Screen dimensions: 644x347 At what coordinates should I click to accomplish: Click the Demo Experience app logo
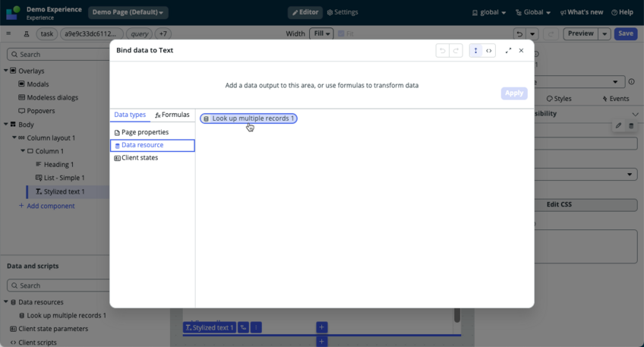(13, 13)
